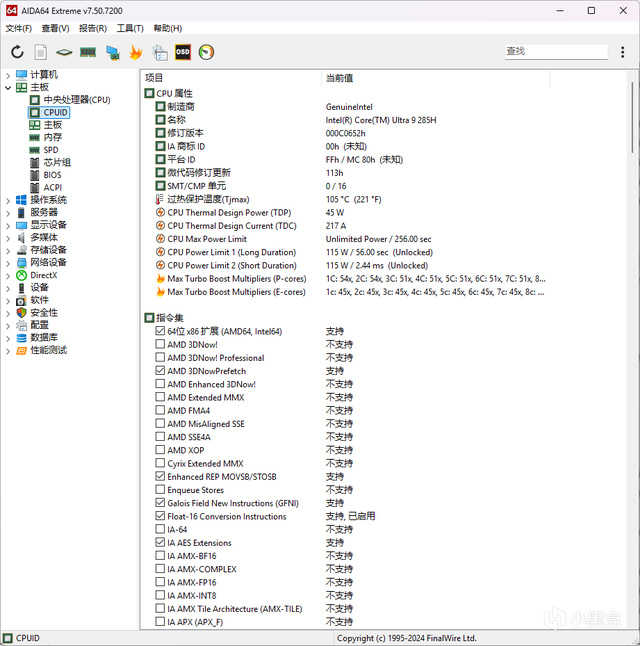Sort by the 项目 column header
This screenshot has width=640, height=646.
232,78
